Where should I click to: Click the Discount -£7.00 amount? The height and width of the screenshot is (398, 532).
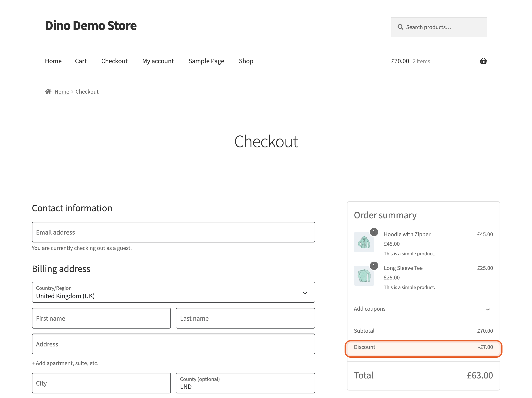click(x=485, y=347)
